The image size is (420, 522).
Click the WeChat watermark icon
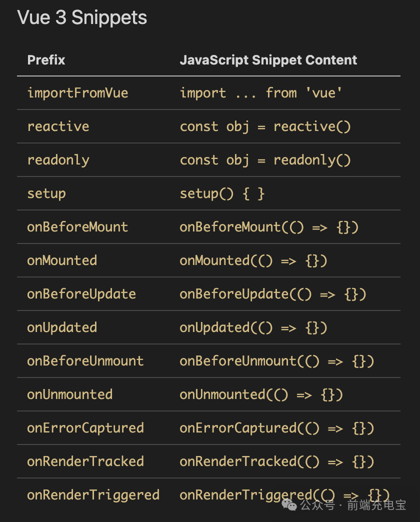coord(289,505)
